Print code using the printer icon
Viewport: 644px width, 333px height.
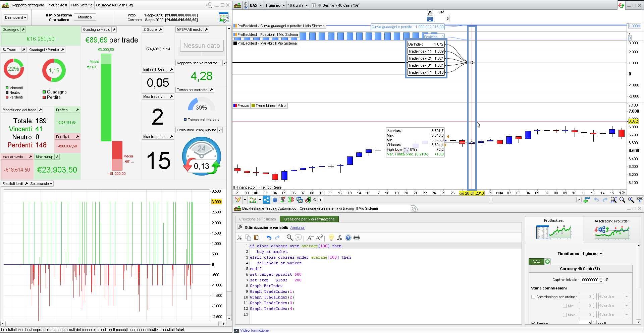(x=357, y=238)
